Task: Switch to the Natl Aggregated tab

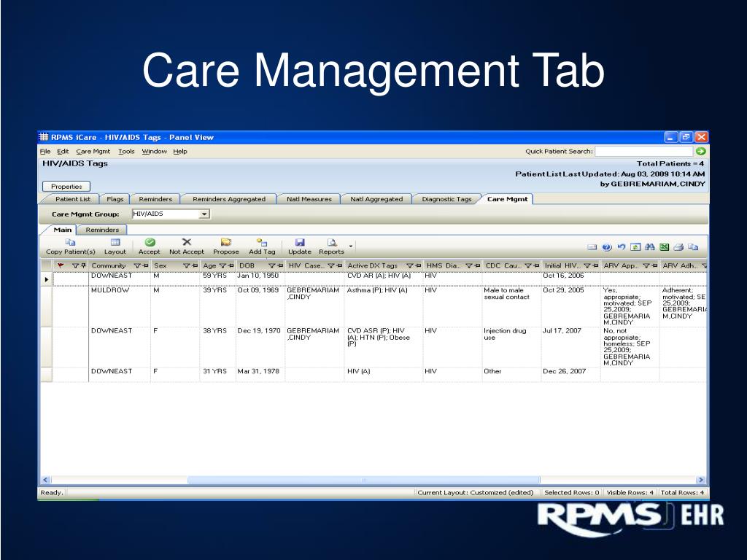Action: [376, 199]
